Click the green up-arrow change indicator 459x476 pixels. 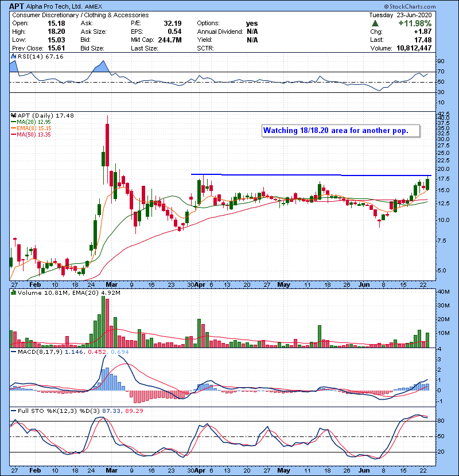[375, 24]
